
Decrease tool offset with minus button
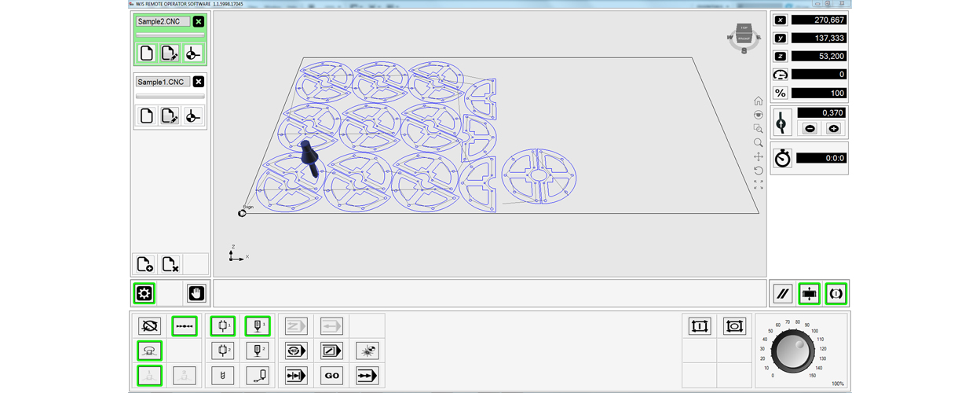[x=810, y=128]
